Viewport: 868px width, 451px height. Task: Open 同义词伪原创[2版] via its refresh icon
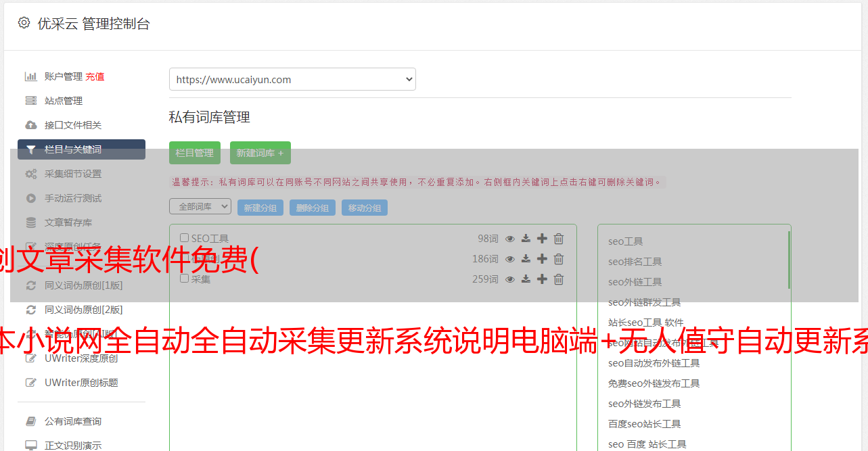[x=30, y=310]
